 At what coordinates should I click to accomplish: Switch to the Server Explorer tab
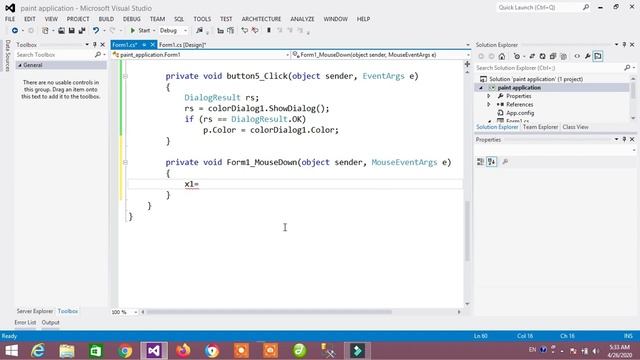coord(35,311)
